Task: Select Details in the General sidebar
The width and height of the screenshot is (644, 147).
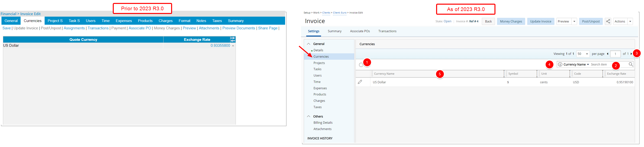Action: pyautogui.click(x=318, y=50)
